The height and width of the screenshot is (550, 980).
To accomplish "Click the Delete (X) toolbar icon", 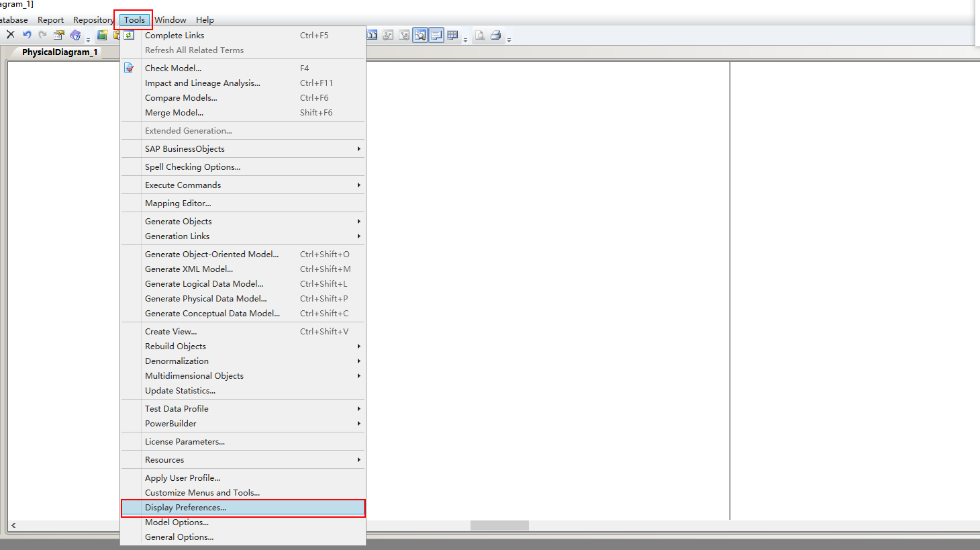I will 11,35.
